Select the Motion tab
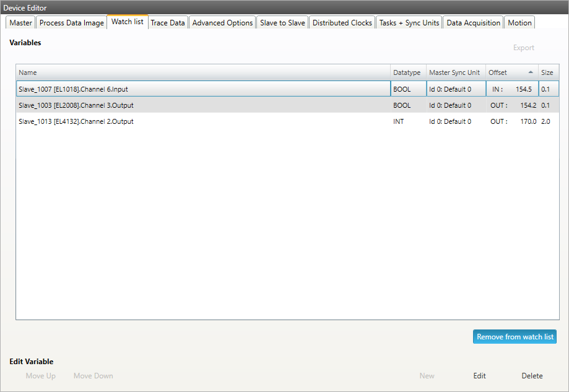 pyautogui.click(x=519, y=23)
